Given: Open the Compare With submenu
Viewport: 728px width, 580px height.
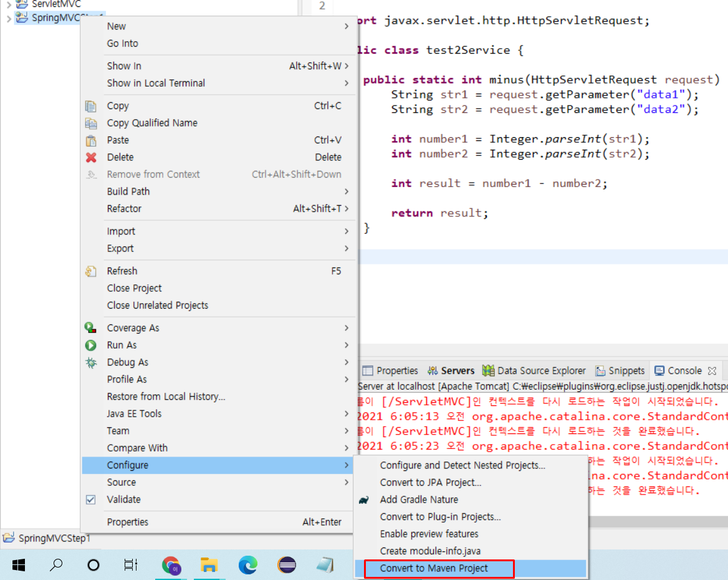Looking at the screenshot, I should coord(218,448).
